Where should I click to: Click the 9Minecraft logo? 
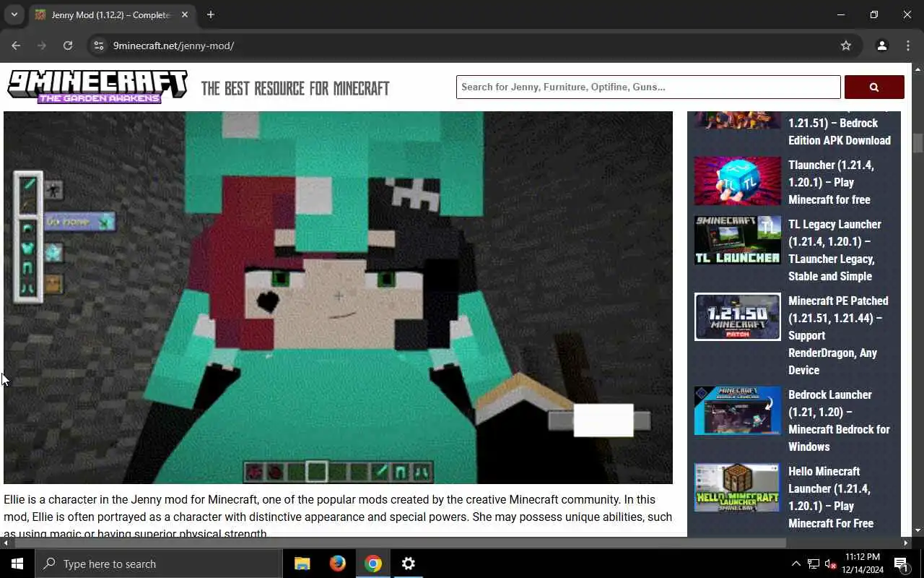pos(97,87)
